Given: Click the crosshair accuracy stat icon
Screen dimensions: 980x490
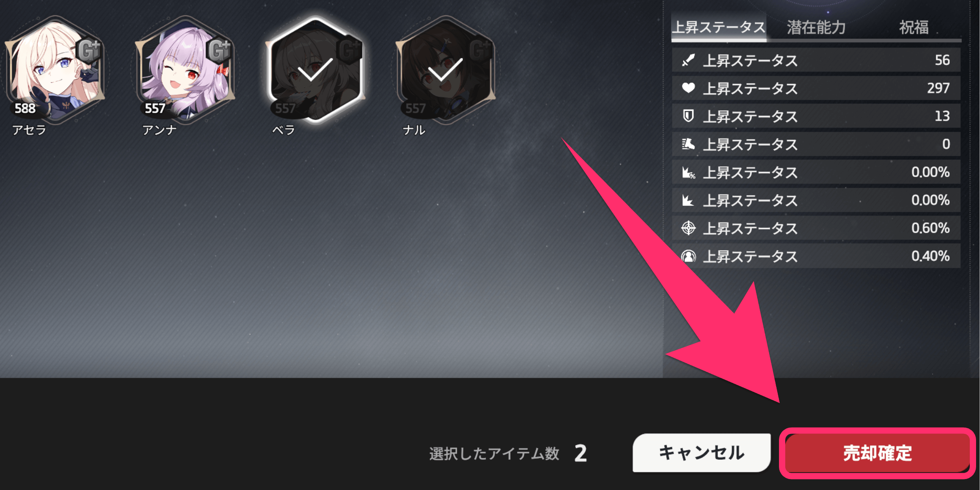Looking at the screenshot, I should point(688,228).
